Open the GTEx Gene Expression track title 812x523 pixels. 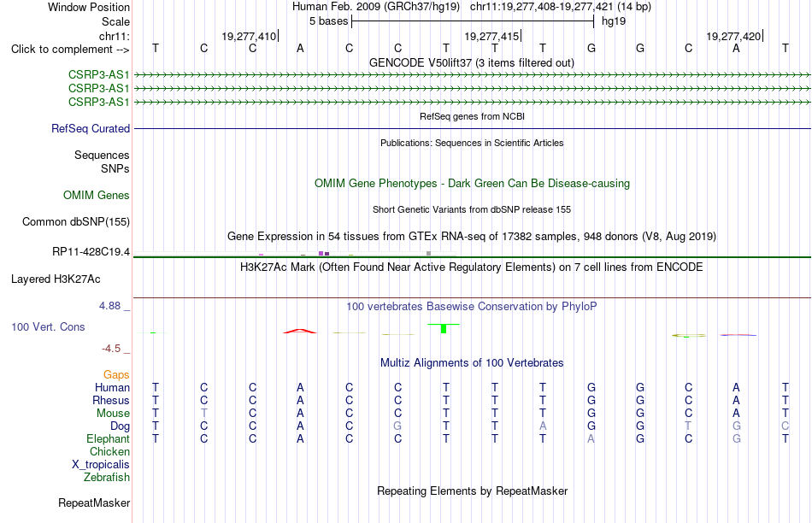coord(472,237)
